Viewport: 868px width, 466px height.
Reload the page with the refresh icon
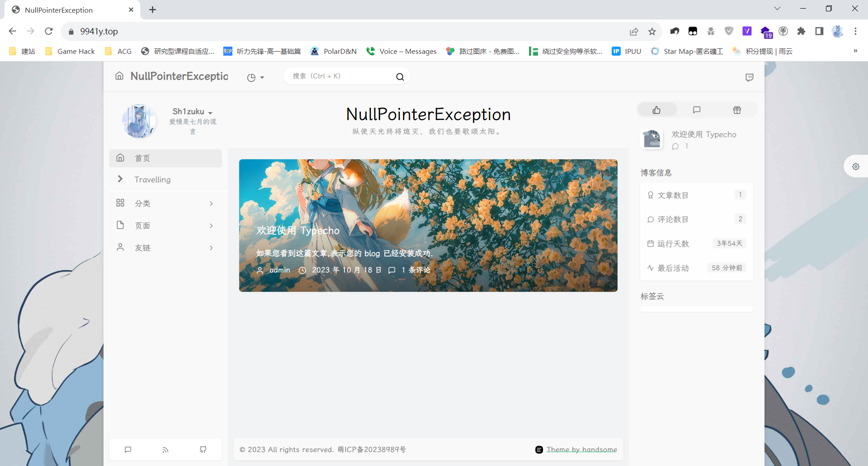pos(49,31)
